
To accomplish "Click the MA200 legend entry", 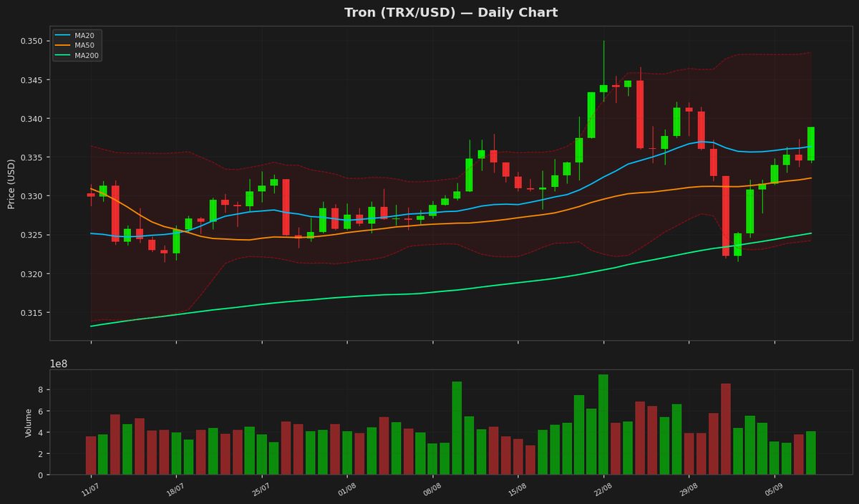I will (78, 55).
